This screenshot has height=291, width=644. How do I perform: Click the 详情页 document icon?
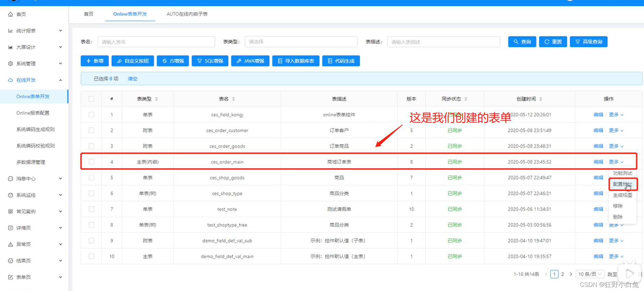(11, 228)
